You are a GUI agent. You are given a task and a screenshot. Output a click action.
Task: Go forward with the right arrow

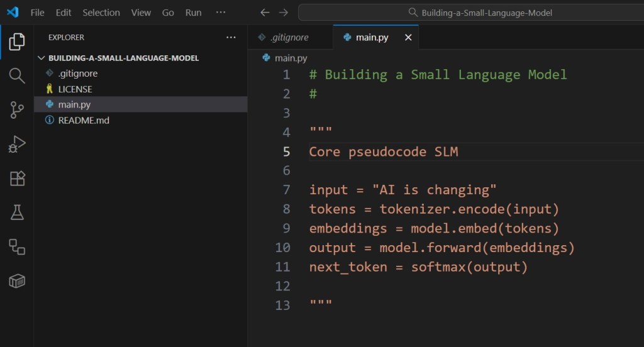pos(284,13)
